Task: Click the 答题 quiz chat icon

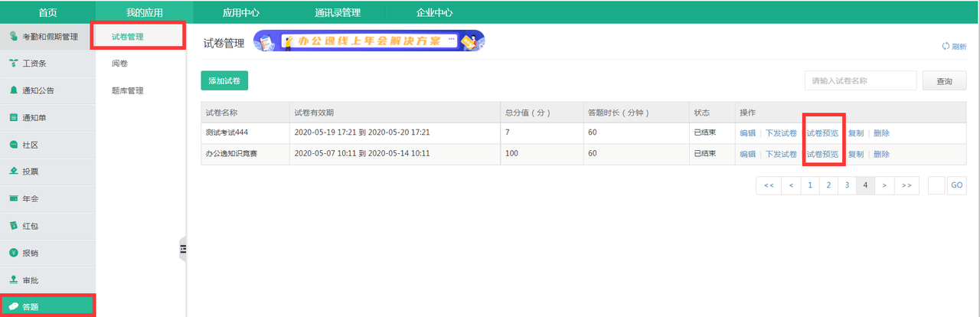Action: [x=14, y=307]
